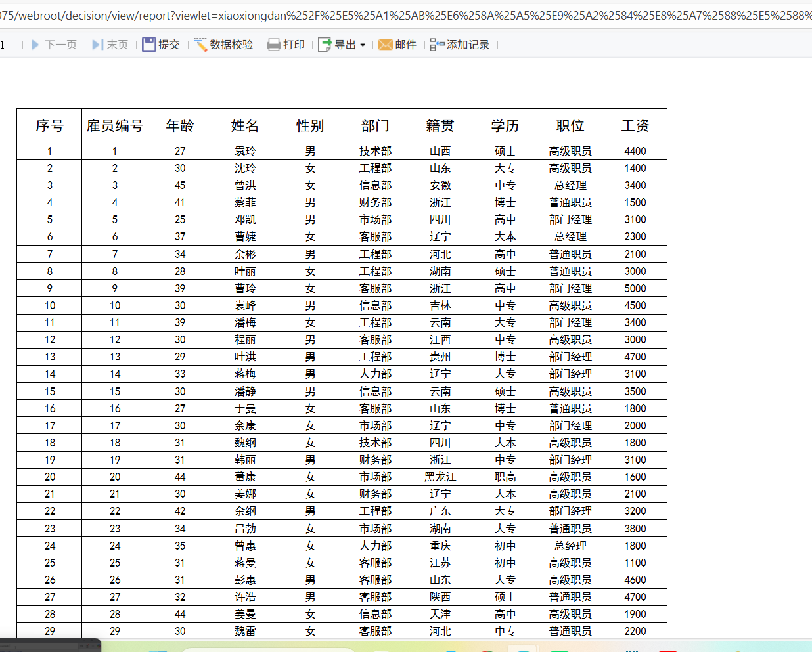Click the age cell 45 in row 3
Screen dimensions: 812x652
click(x=179, y=185)
